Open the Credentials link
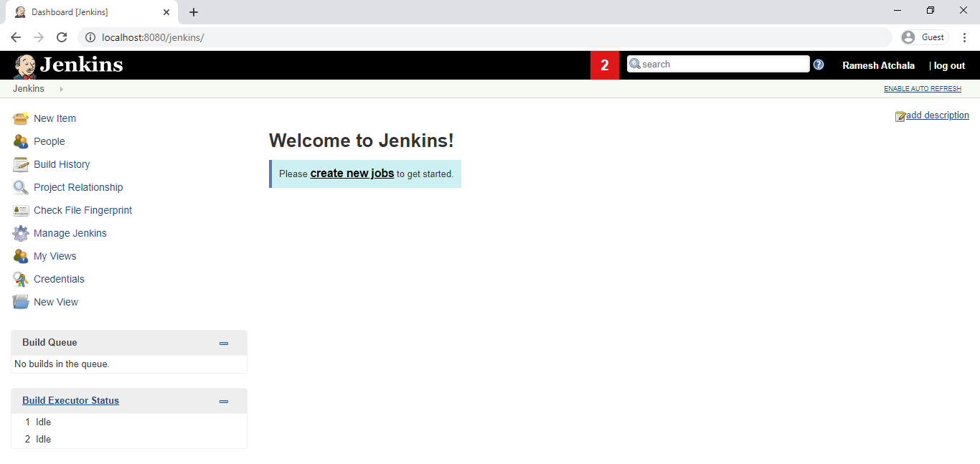Viewport: 980px width, 464px height. coord(59,279)
